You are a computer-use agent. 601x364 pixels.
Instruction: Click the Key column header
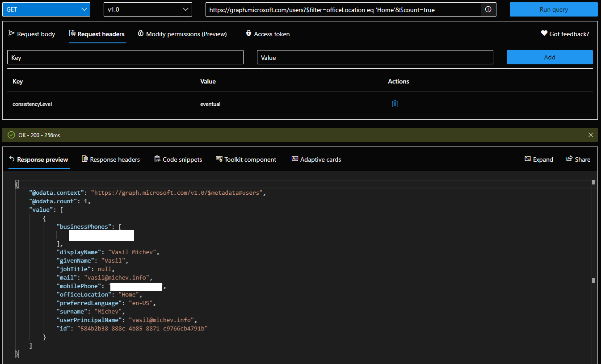pos(17,81)
